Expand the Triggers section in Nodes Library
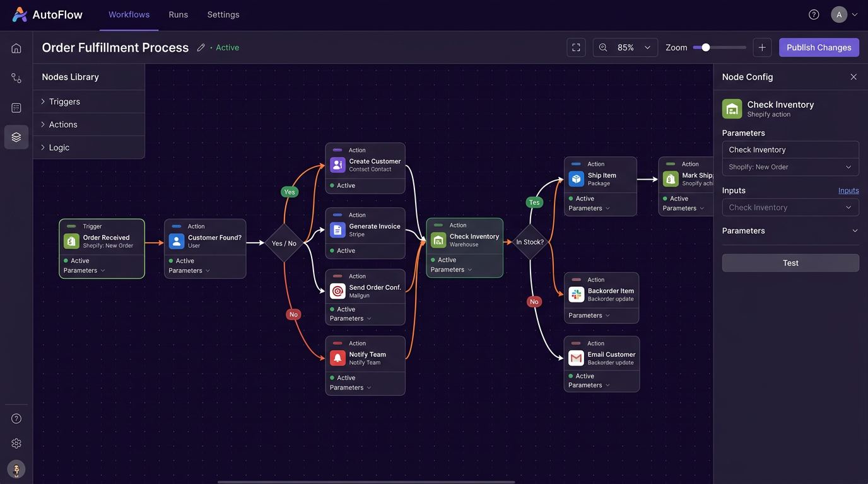Viewport: 868px width, 484px height. tap(64, 101)
